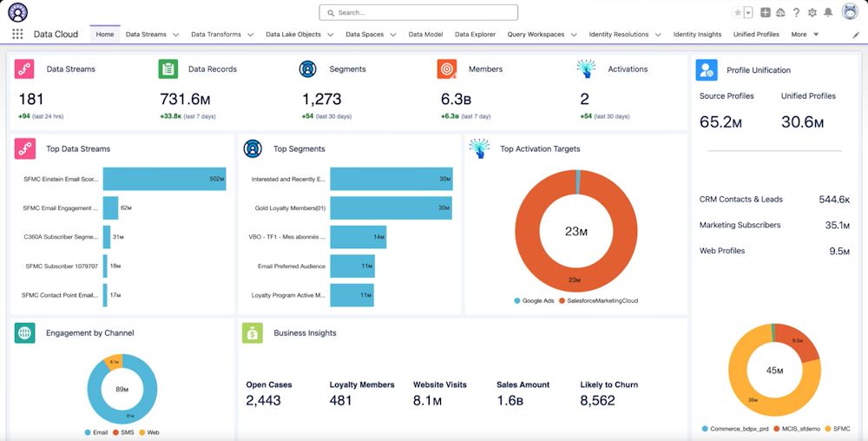The width and height of the screenshot is (868, 441).
Task: Click the Members target icon
Action: pyautogui.click(x=447, y=69)
